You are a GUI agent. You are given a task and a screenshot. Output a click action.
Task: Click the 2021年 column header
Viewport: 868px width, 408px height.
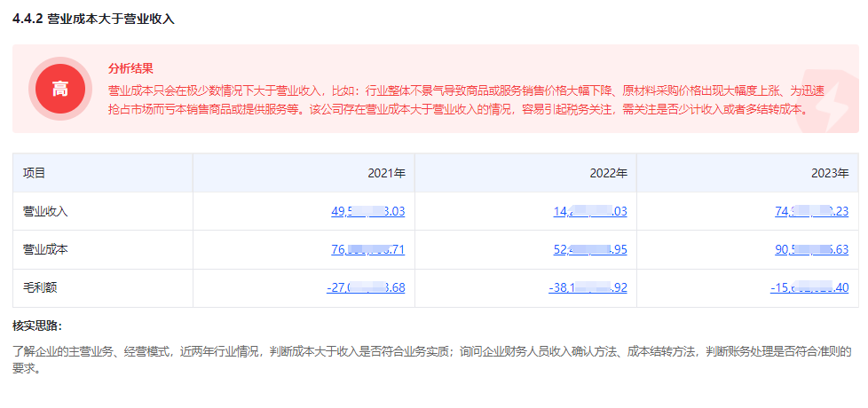point(386,173)
